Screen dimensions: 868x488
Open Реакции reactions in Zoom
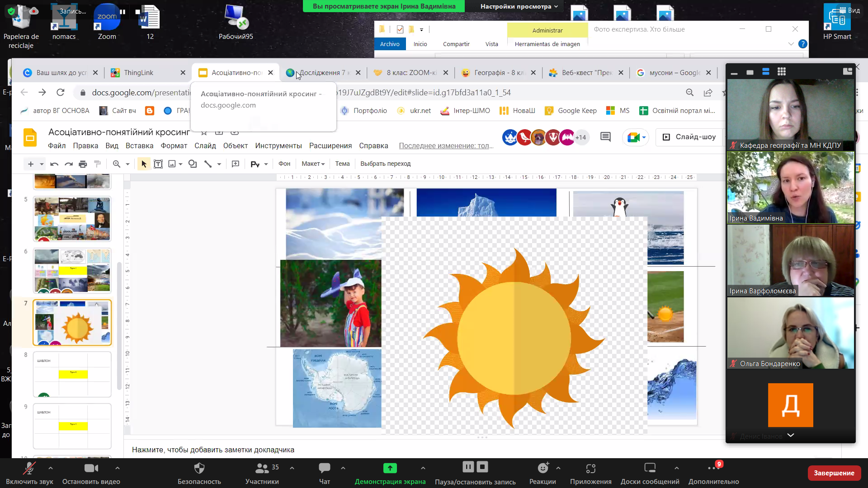(x=542, y=474)
